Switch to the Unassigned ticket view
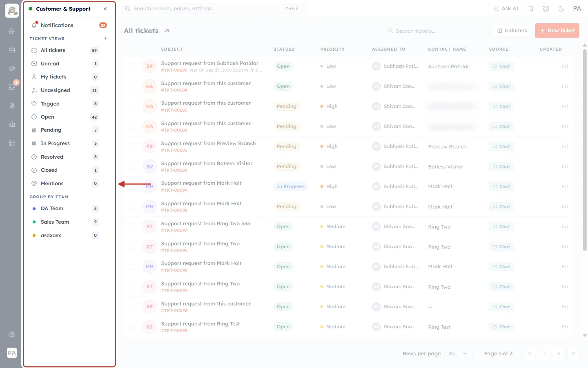This screenshot has height=368, width=588. tap(65, 90)
